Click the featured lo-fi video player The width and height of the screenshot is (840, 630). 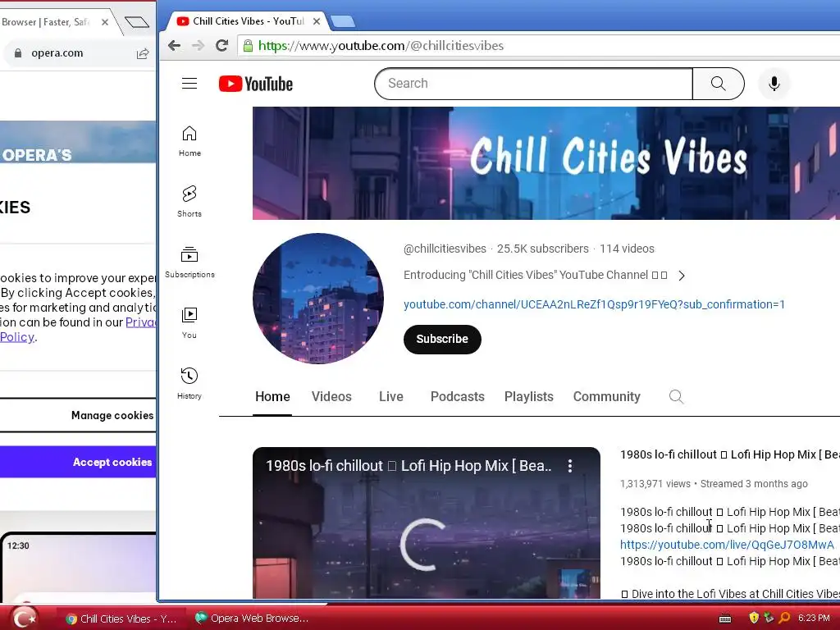(427, 523)
